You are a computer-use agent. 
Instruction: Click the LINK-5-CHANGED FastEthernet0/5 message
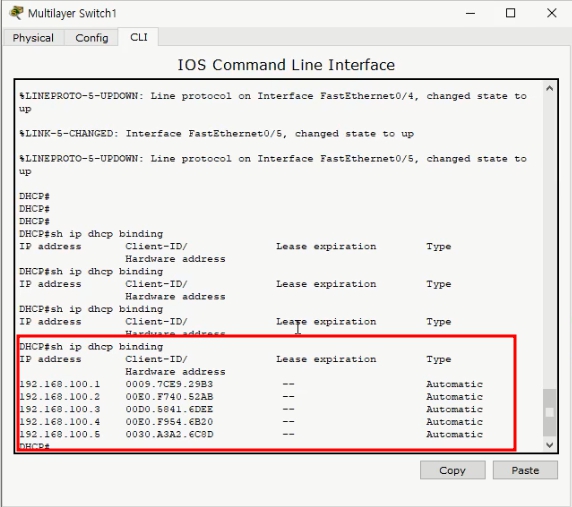tap(217, 133)
